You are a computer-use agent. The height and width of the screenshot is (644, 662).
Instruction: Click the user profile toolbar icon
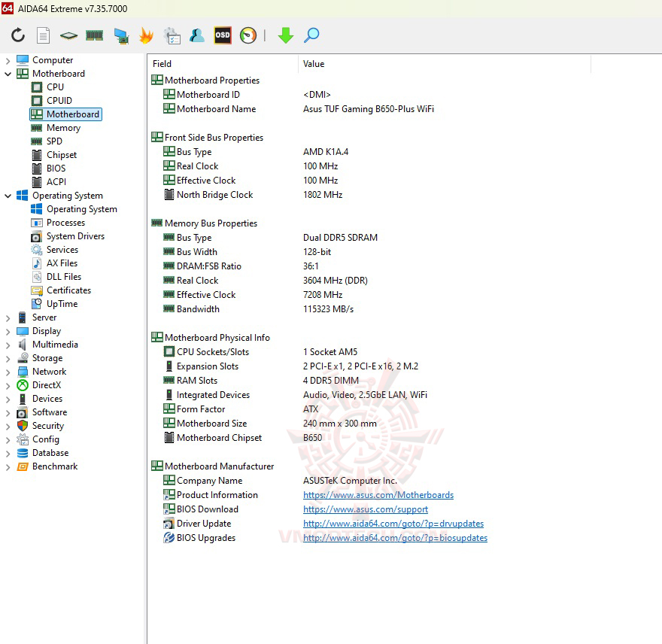[x=197, y=35]
